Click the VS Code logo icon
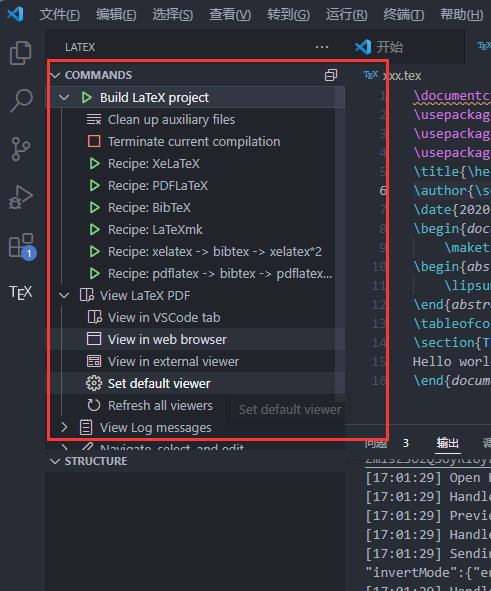 (x=15, y=14)
